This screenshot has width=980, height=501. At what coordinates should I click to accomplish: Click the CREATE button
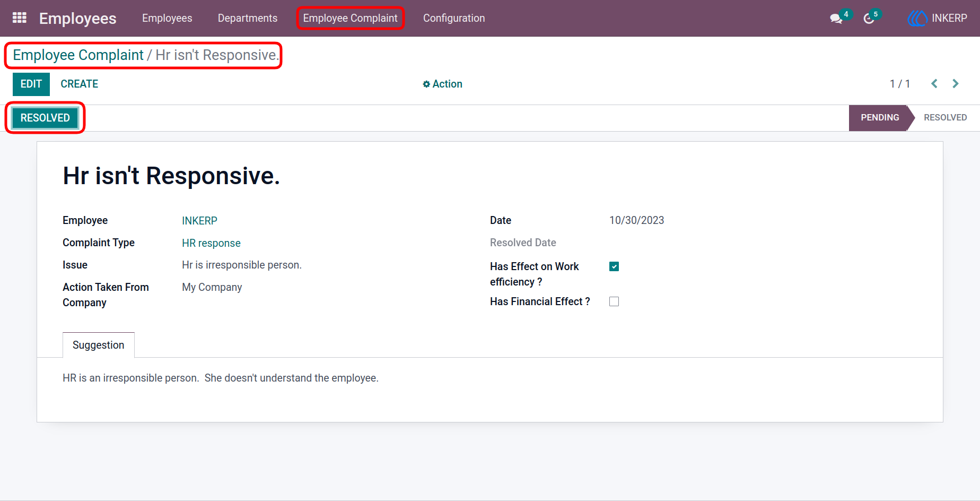80,84
